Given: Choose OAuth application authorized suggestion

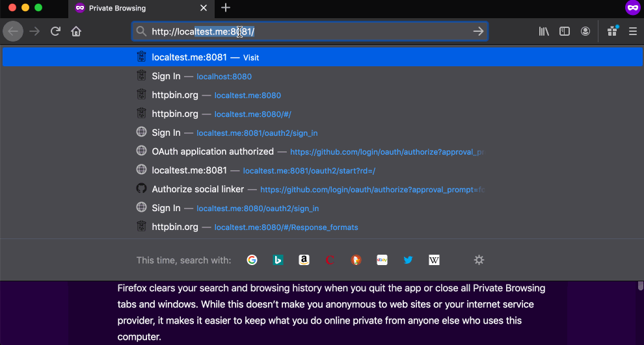Looking at the screenshot, I should (323, 151).
